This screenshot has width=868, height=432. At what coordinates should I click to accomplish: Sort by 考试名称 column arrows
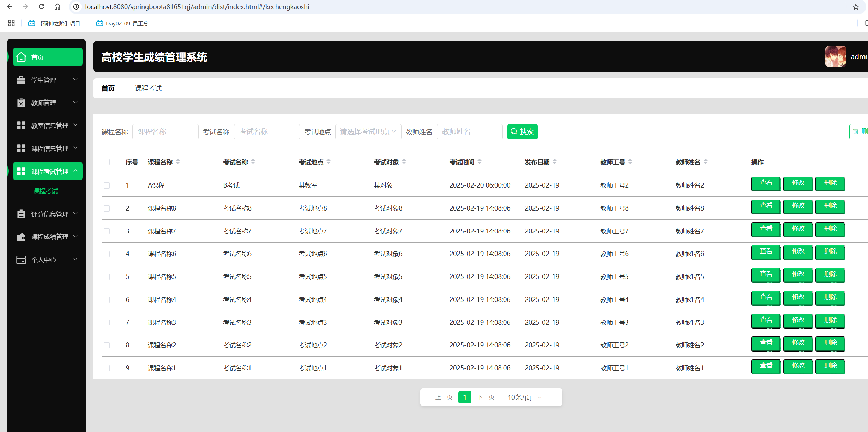[253, 162]
